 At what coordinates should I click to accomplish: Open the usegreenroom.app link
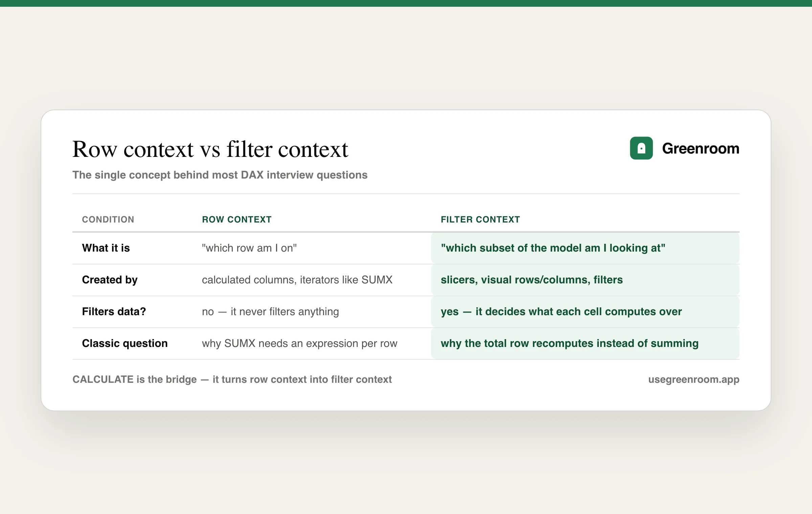tap(694, 379)
